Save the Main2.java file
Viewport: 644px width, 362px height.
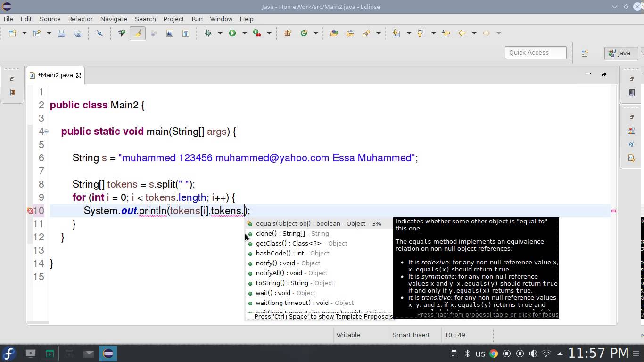pos(62,33)
